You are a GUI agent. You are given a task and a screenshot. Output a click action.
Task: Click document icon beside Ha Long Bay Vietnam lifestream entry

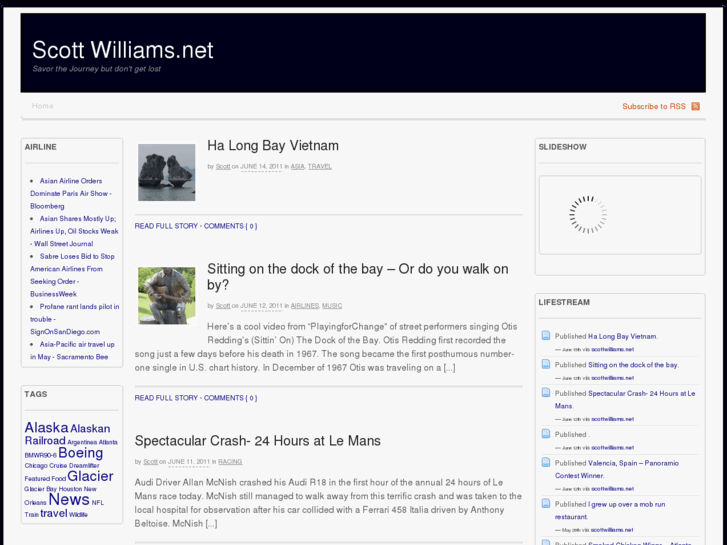coord(546,335)
